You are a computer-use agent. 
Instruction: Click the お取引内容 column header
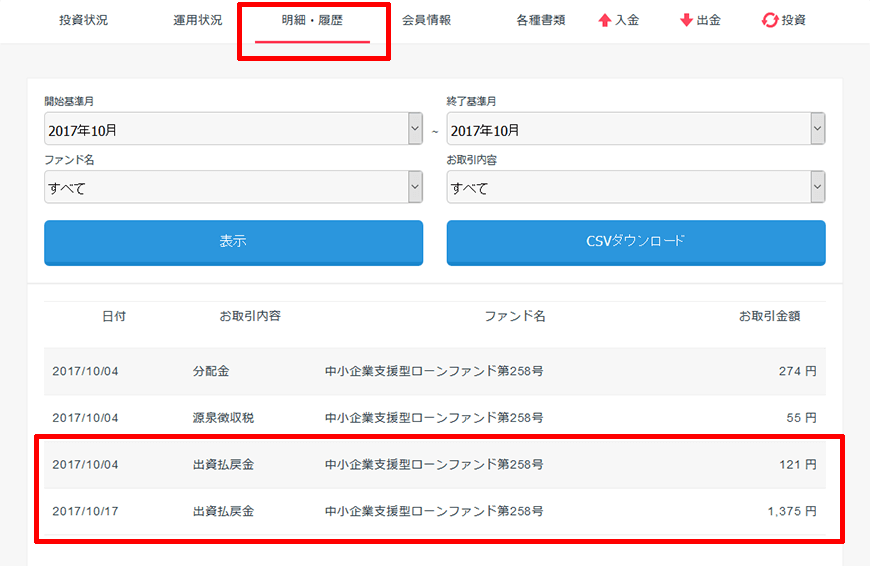point(250,316)
